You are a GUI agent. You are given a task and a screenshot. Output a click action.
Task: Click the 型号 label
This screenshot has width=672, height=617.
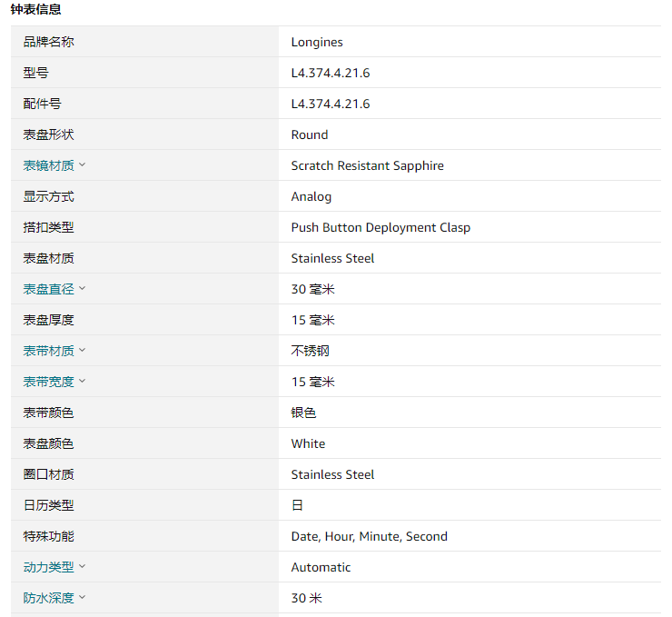click(x=36, y=73)
